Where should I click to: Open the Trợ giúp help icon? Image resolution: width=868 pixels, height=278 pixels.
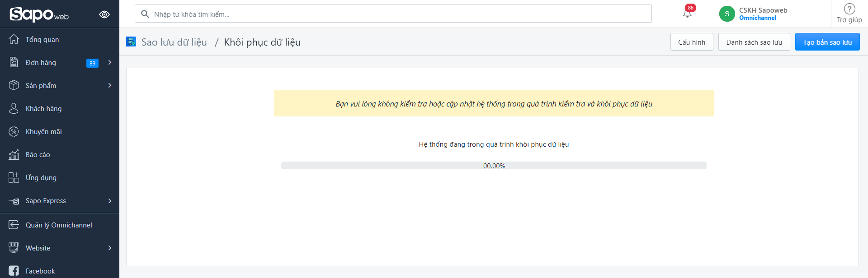pyautogui.click(x=849, y=9)
